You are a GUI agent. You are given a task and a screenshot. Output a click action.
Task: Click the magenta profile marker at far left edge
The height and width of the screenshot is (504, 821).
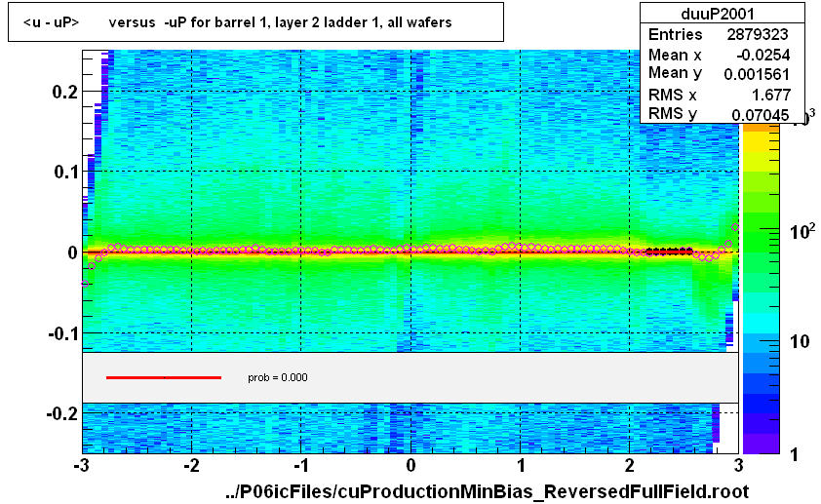85,284
